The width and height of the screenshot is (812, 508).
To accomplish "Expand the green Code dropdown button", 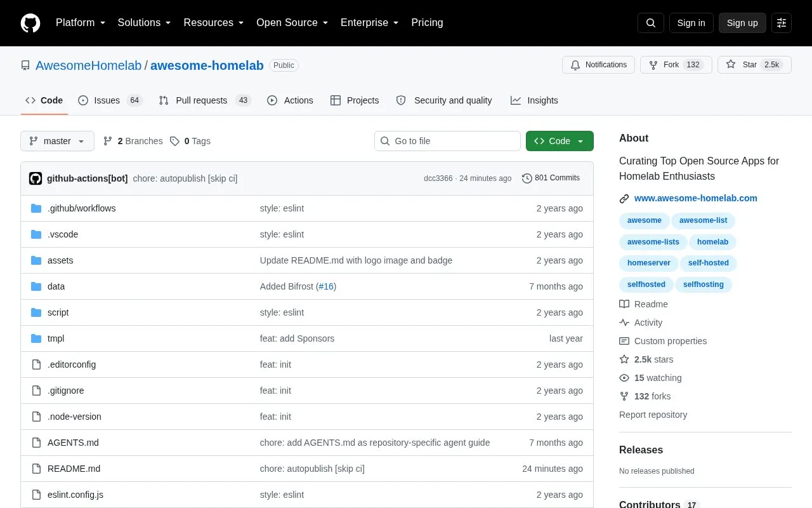I will 560,141.
